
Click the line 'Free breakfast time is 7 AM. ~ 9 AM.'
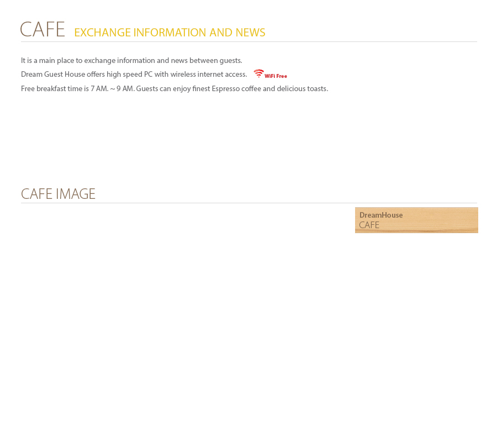click(x=175, y=88)
